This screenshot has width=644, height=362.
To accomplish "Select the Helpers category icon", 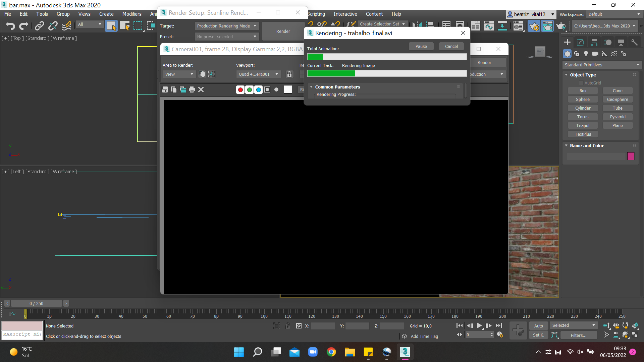I will pos(605,54).
